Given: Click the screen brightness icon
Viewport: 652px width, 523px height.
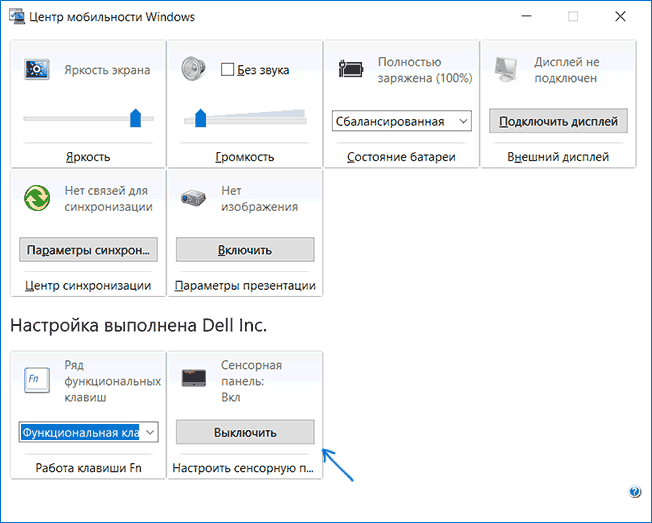Looking at the screenshot, I should [37, 70].
